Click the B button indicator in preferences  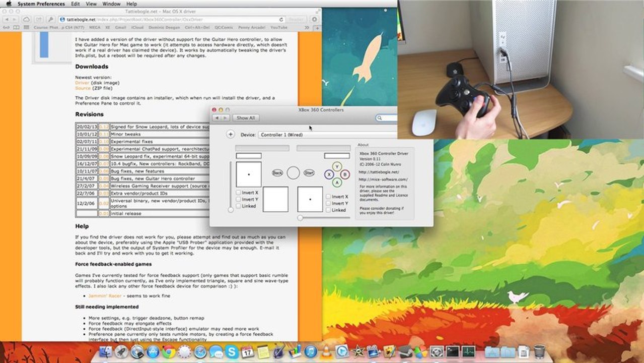(345, 174)
